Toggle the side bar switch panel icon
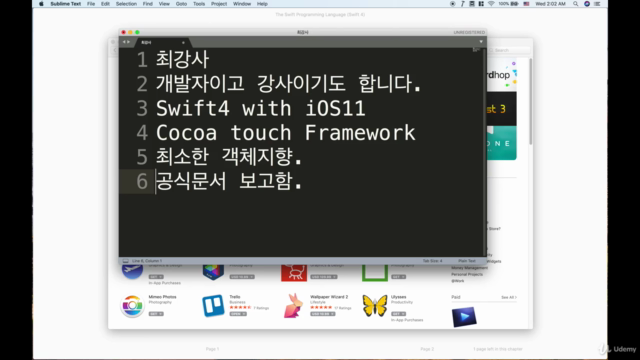 click(x=126, y=261)
